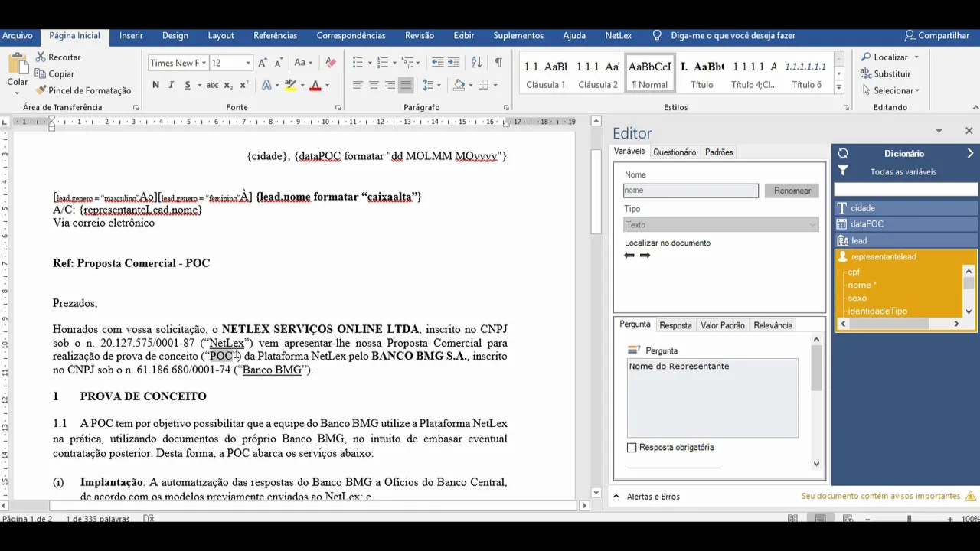Toggle bold (N) formatting
980x551 pixels.
coord(155,85)
